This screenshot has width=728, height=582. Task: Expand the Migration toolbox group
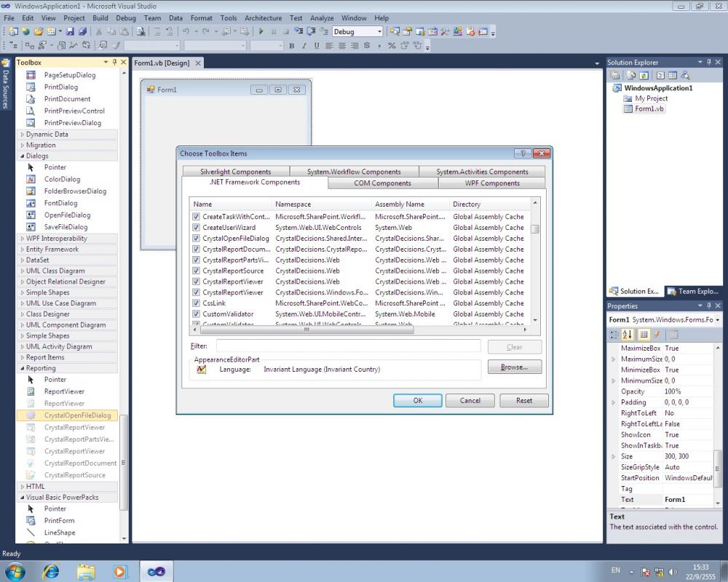pos(23,145)
